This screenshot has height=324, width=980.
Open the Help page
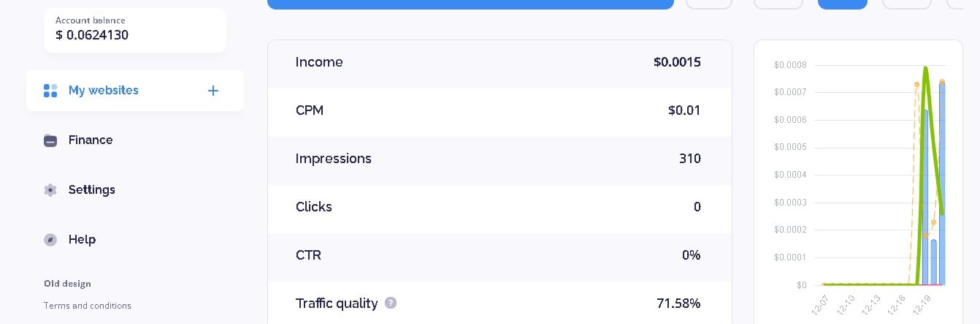coord(82,240)
